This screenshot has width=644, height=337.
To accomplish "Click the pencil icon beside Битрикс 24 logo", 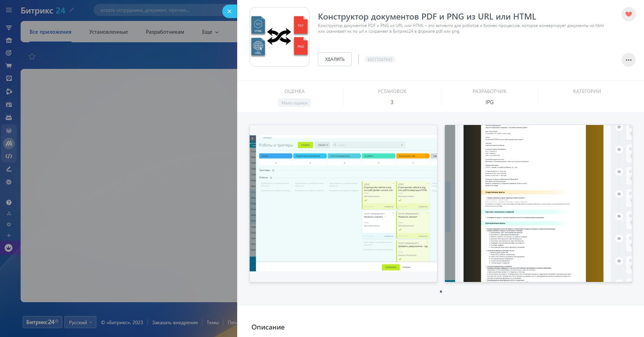I will click(72, 10).
